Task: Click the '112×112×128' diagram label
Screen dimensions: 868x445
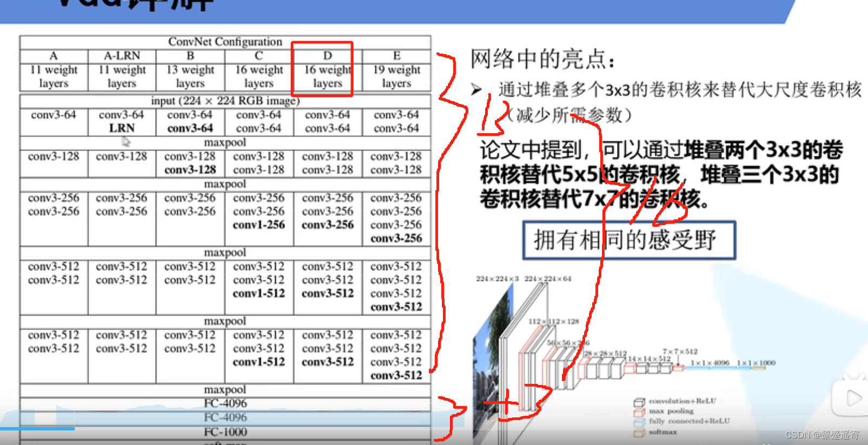Action: [x=553, y=322]
